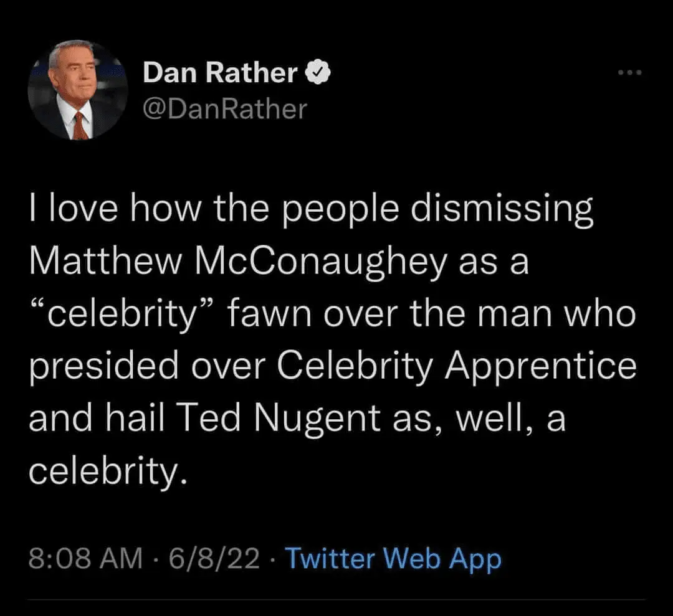Click the 8:08 AM timestamp
The width and height of the screenshot is (673, 616).
87,558
